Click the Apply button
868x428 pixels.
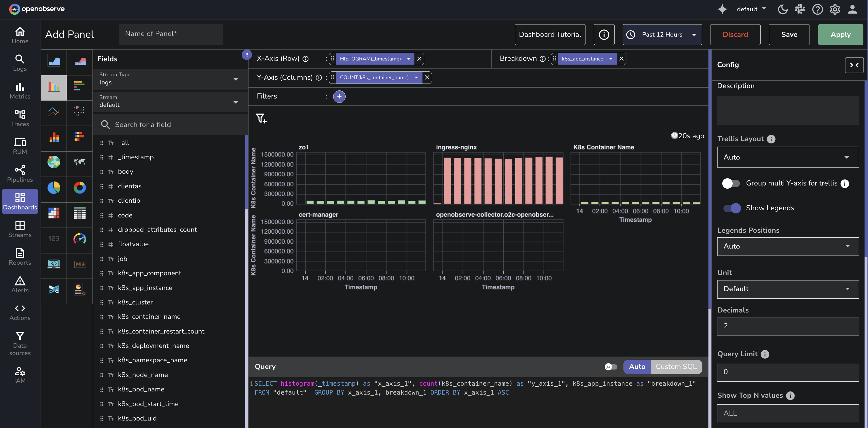840,34
